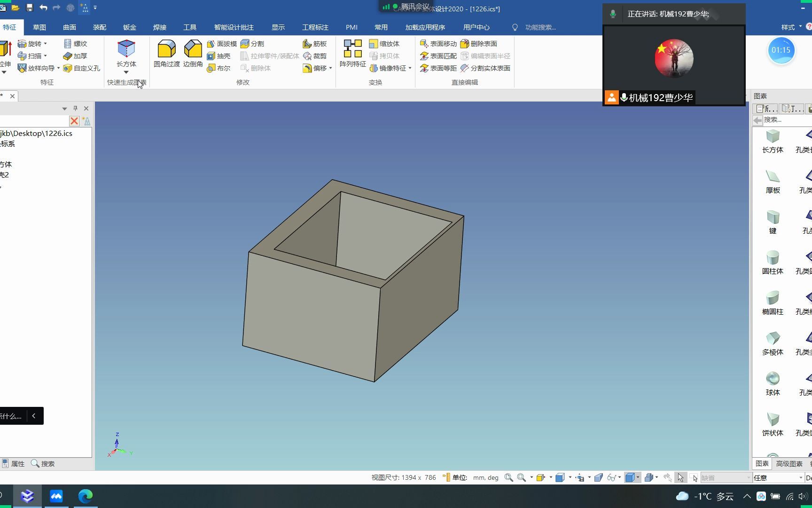Open the 放样向导 loft wizard tool
812x508 pixels.
[x=36, y=68]
